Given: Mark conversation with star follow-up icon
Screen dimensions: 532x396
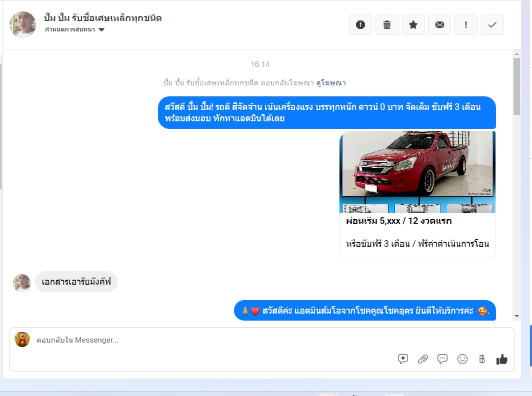Looking at the screenshot, I should coord(413,25).
